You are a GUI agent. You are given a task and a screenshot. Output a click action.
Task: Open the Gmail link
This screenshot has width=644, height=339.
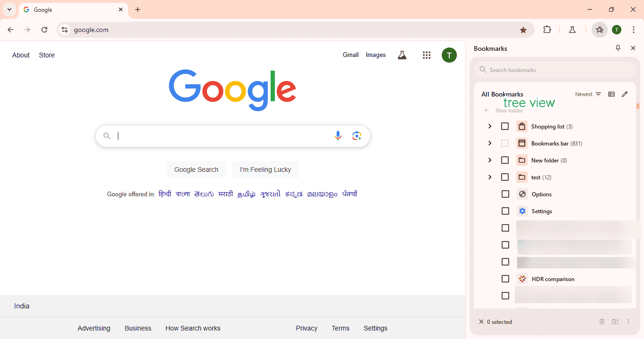click(351, 55)
